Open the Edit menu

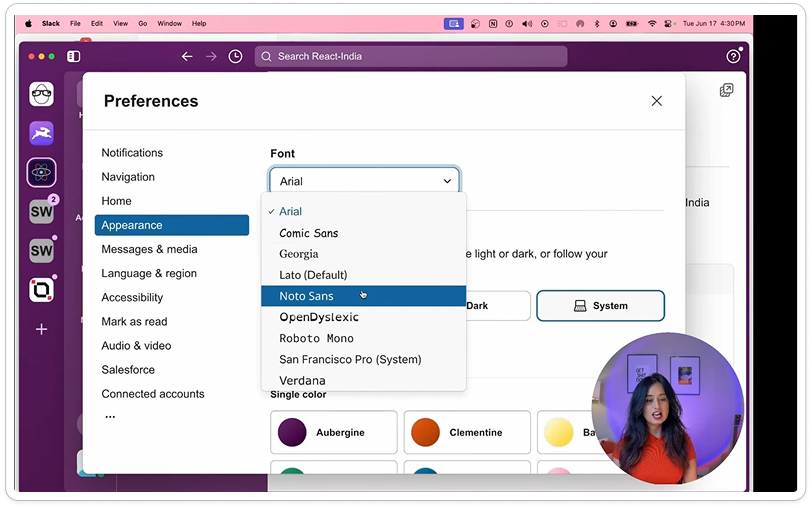click(97, 23)
